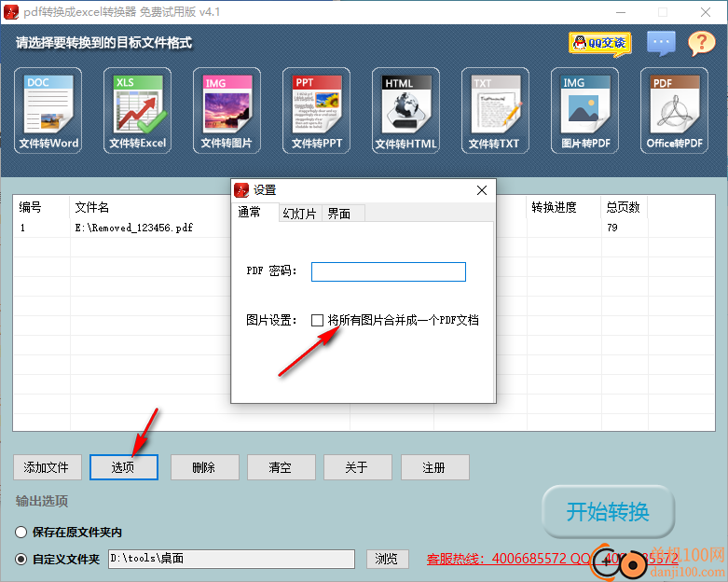Switch to the 界面 tab
Viewport: 728px width, 582px height.
[343, 214]
